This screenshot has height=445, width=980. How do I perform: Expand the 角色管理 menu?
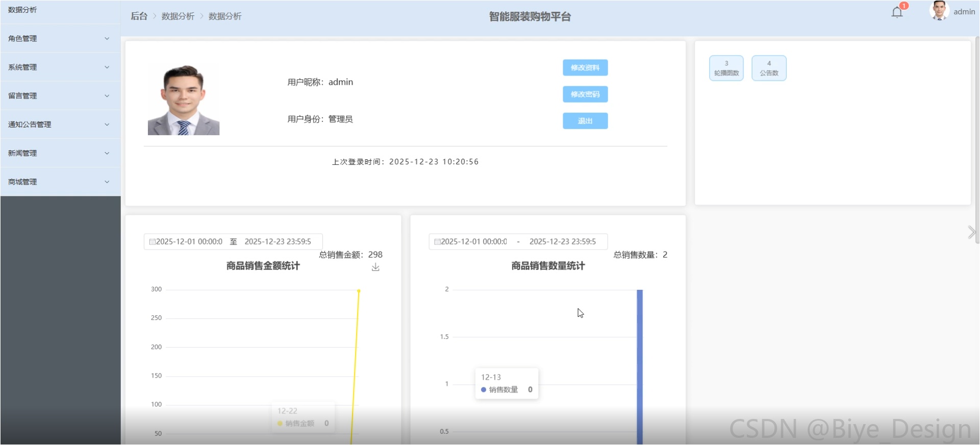[x=60, y=38]
